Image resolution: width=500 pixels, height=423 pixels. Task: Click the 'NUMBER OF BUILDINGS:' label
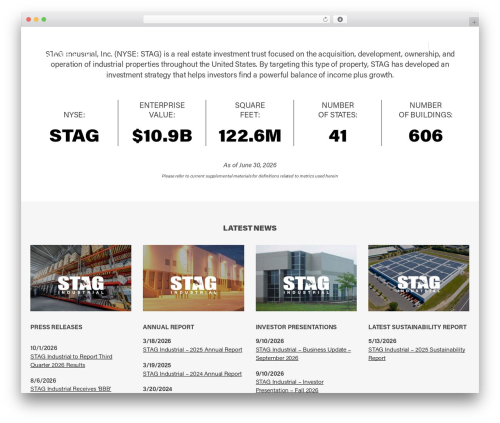pos(426,110)
